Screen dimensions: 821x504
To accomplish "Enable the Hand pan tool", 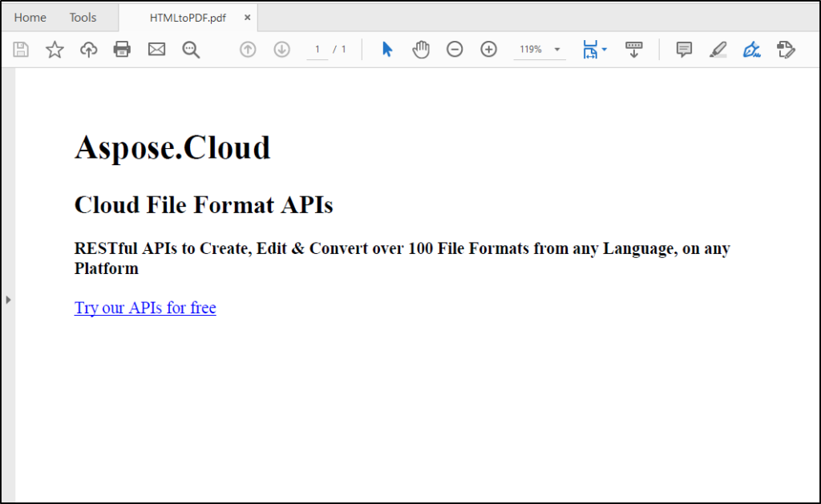I will [421, 50].
